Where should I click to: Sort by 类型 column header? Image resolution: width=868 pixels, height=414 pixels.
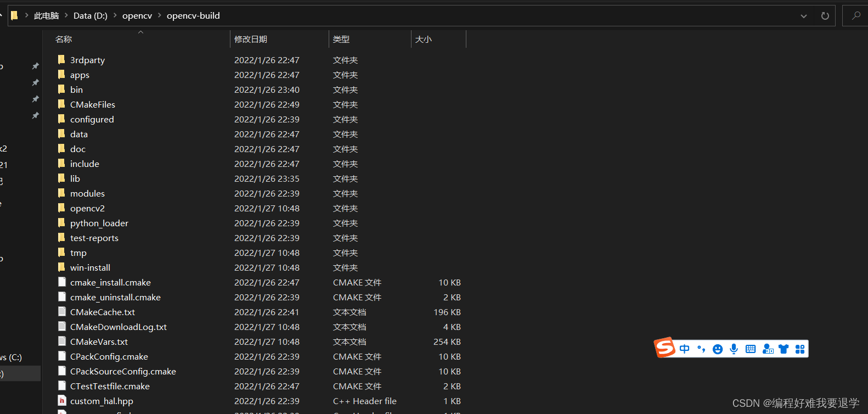341,39
